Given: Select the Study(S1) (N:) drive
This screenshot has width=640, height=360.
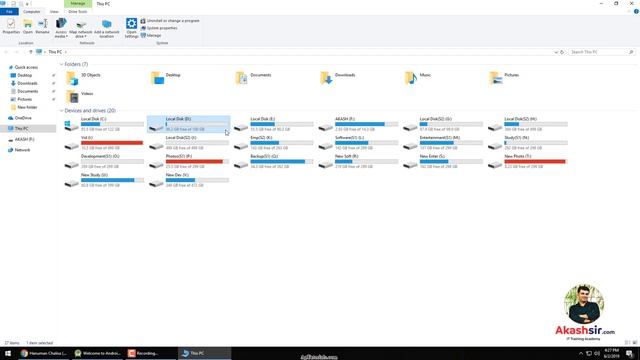Looking at the screenshot, I should pyautogui.click(x=527, y=142).
